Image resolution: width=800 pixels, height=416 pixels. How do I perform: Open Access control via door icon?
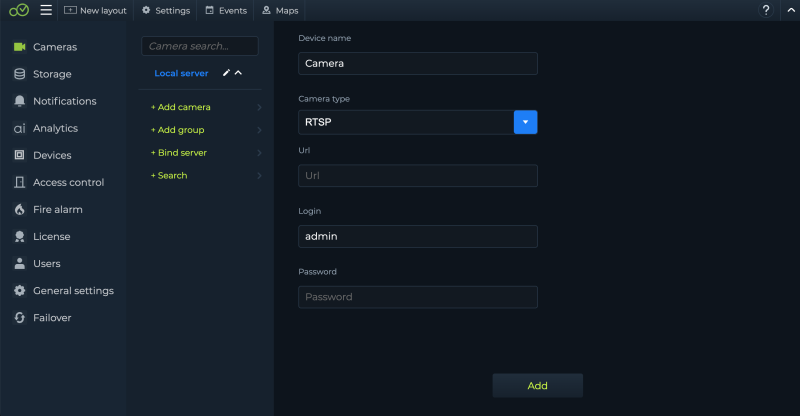coord(19,182)
